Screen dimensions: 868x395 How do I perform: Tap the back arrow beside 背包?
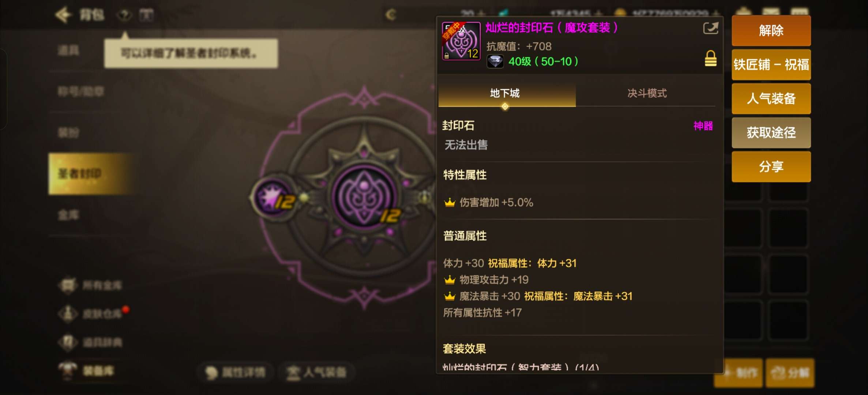click(63, 15)
